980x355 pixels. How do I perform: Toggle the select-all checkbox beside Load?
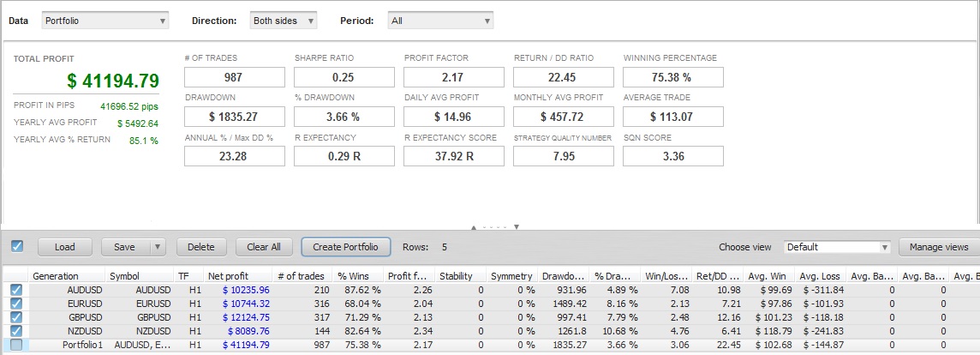(x=17, y=247)
